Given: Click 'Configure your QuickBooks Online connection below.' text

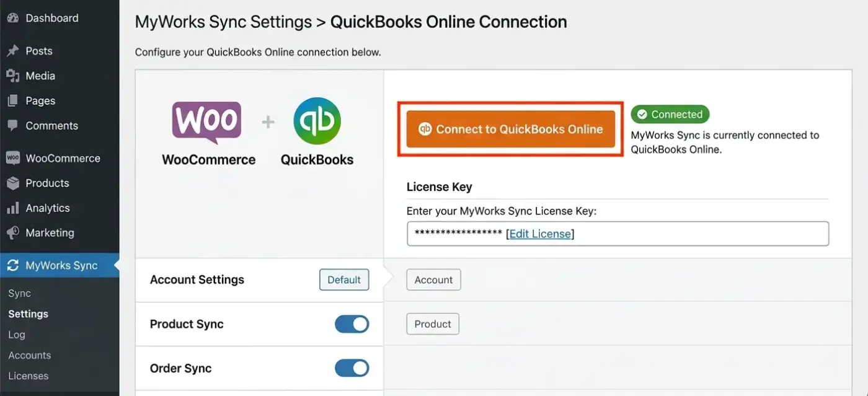Looking at the screenshot, I should click(258, 52).
